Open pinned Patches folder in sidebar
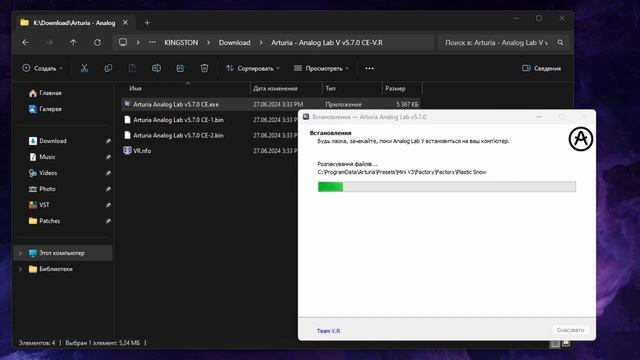Viewport: 640px width, 360px height. pos(44,221)
